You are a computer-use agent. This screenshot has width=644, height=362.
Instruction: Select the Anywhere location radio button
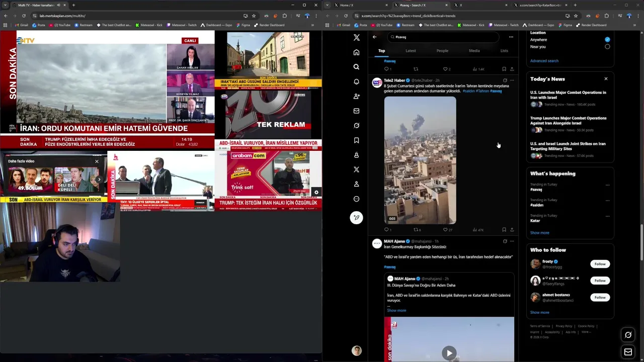tap(607, 40)
